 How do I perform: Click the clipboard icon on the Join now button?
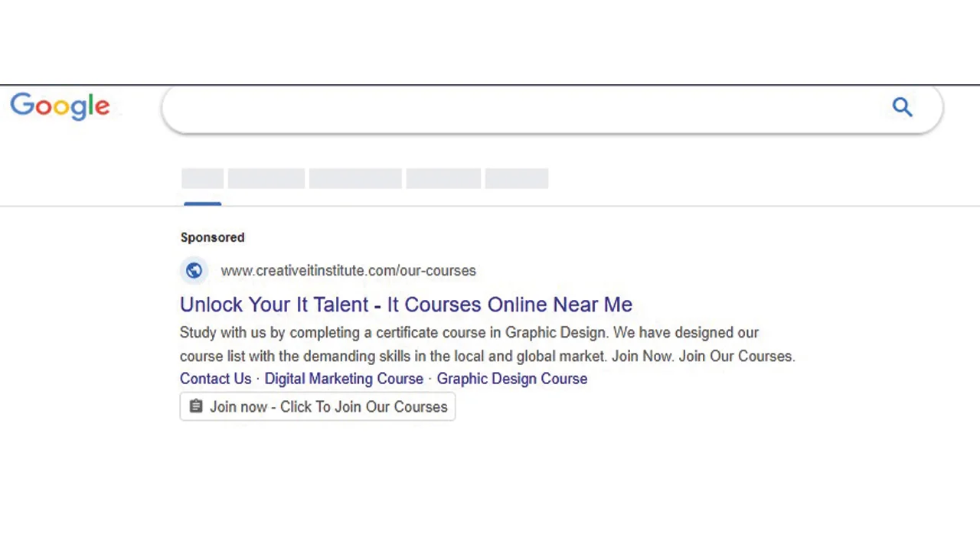click(196, 406)
